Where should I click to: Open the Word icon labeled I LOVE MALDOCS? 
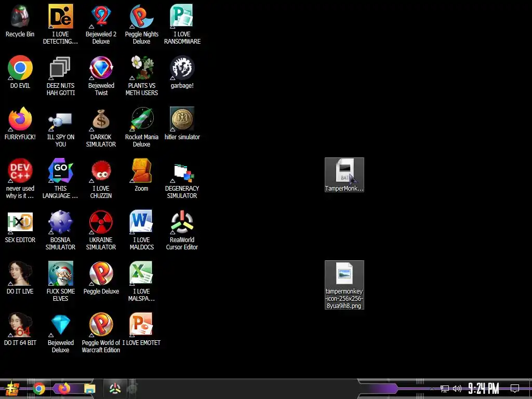click(141, 230)
